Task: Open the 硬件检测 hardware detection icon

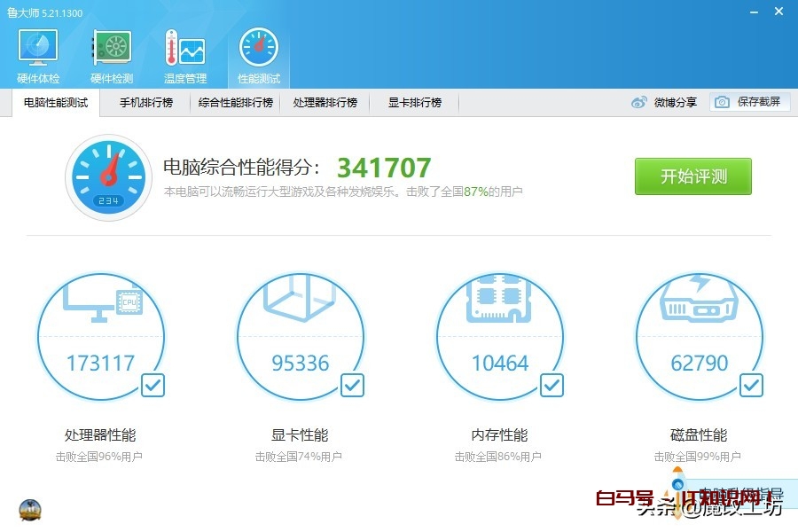Action: click(x=112, y=49)
